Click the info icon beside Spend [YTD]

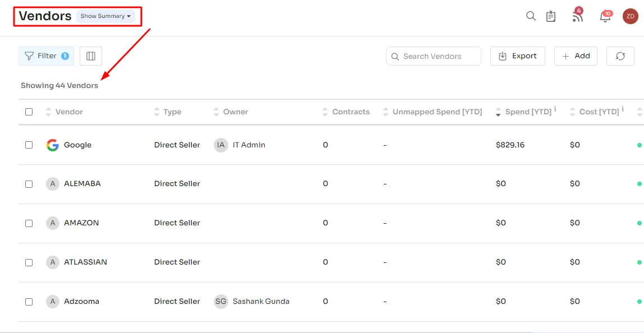[555, 109]
